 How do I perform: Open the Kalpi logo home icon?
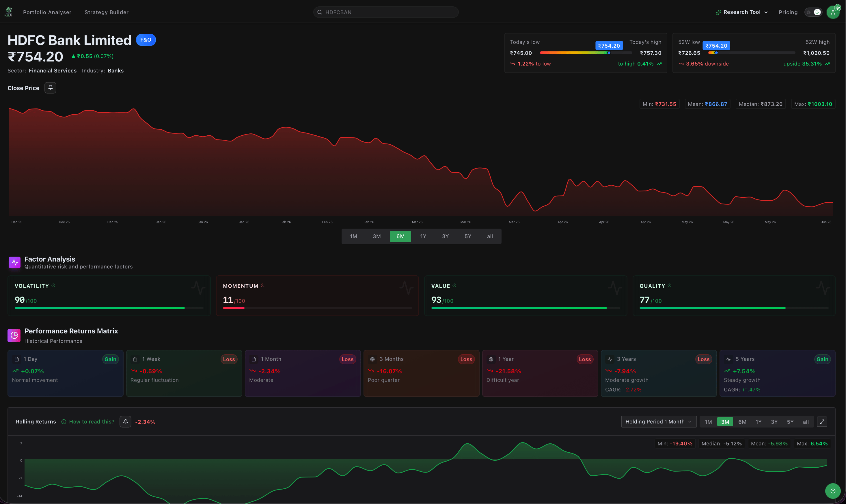tap(8, 12)
